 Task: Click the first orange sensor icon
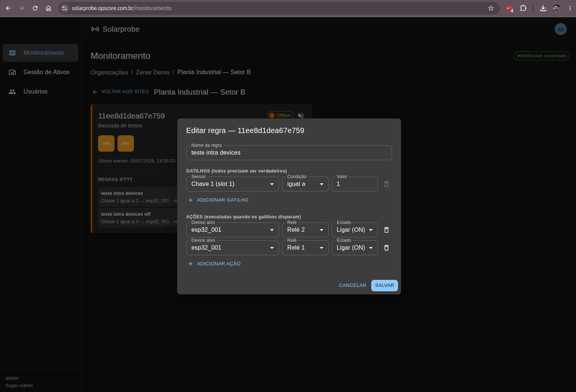tap(106, 143)
